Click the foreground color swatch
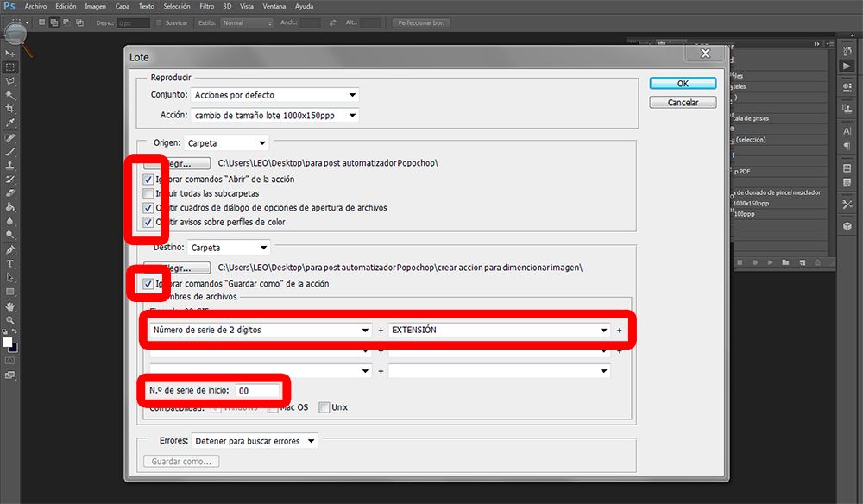Screen dimensions: 863x504 coord(7,342)
